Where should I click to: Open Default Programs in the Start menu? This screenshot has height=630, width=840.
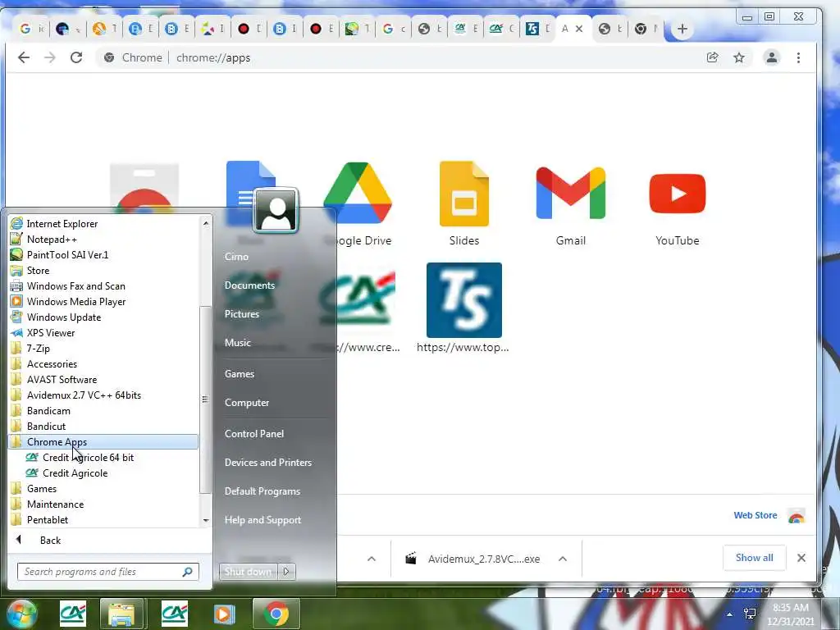262,491
